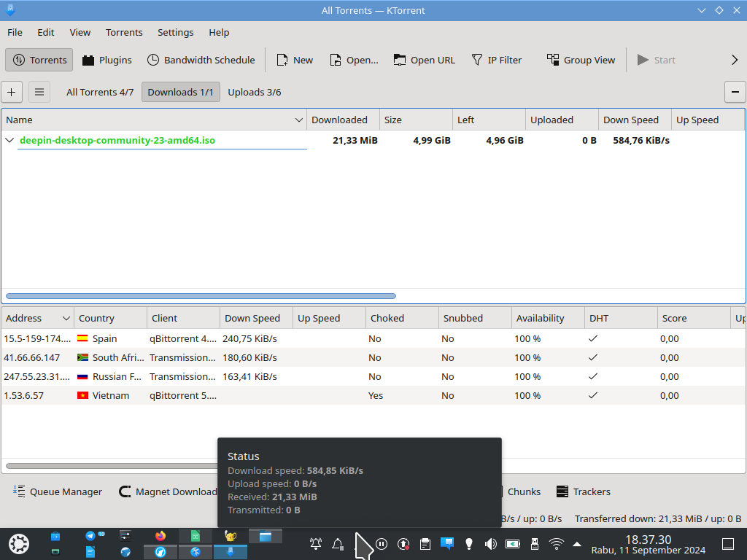The width and height of the screenshot is (747, 560).
Task: Sort by Size column header
Action: click(416, 120)
